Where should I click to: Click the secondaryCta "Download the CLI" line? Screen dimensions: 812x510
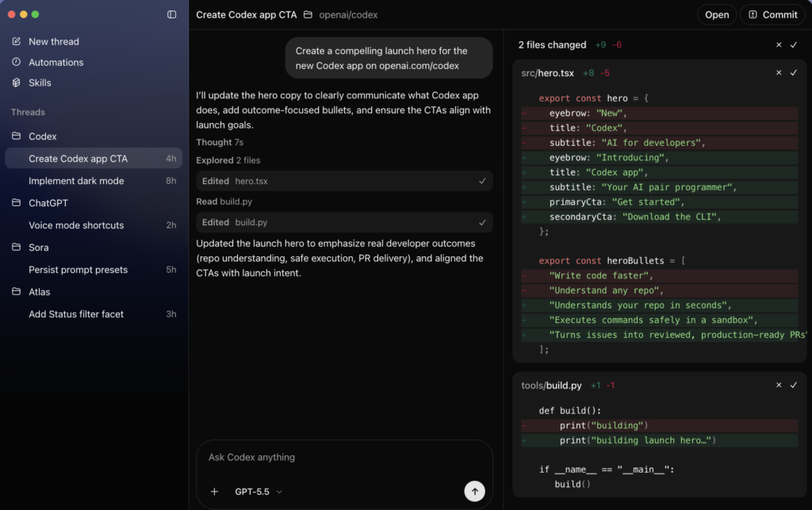click(659, 217)
